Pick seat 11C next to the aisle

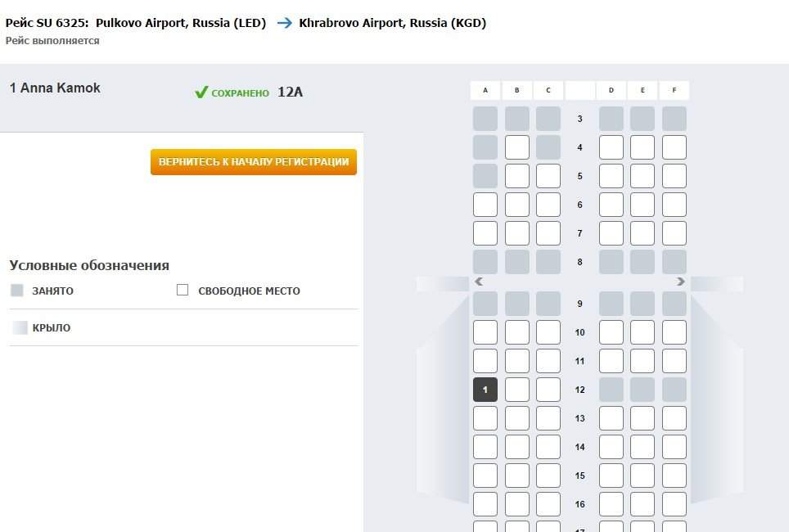548,361
